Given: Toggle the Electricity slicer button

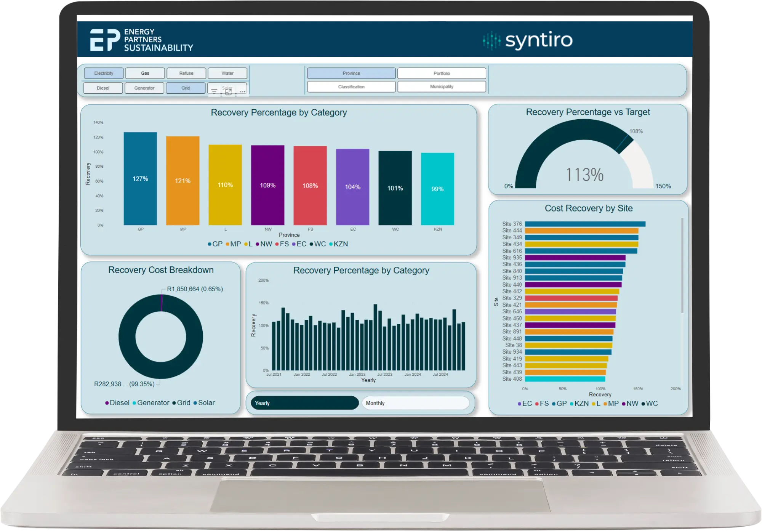Looking at the screenshot, I should click(x=104, y=73).
